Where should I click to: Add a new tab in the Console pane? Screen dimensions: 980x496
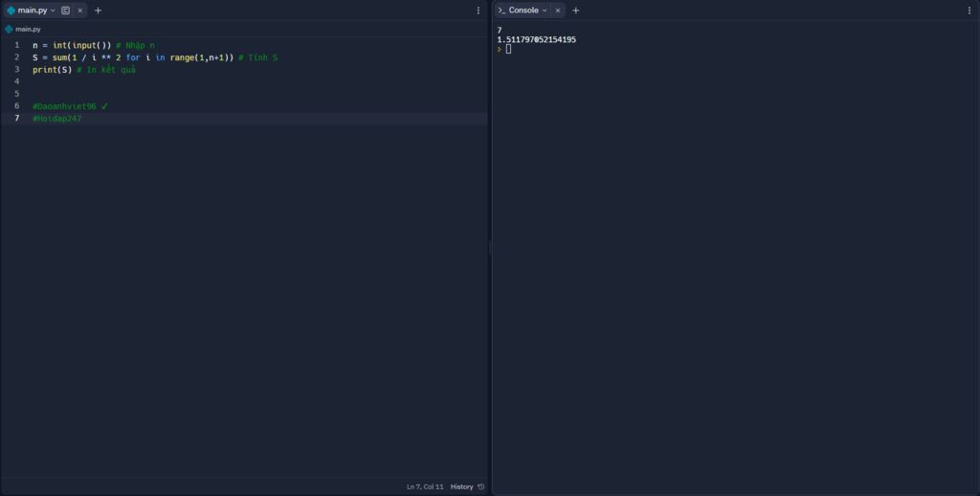575,11
